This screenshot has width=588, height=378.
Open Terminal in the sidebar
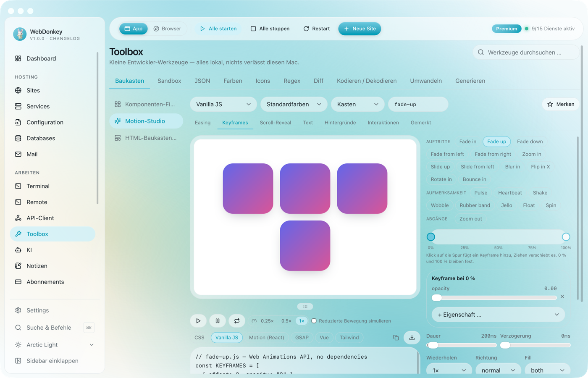[52, 186]
